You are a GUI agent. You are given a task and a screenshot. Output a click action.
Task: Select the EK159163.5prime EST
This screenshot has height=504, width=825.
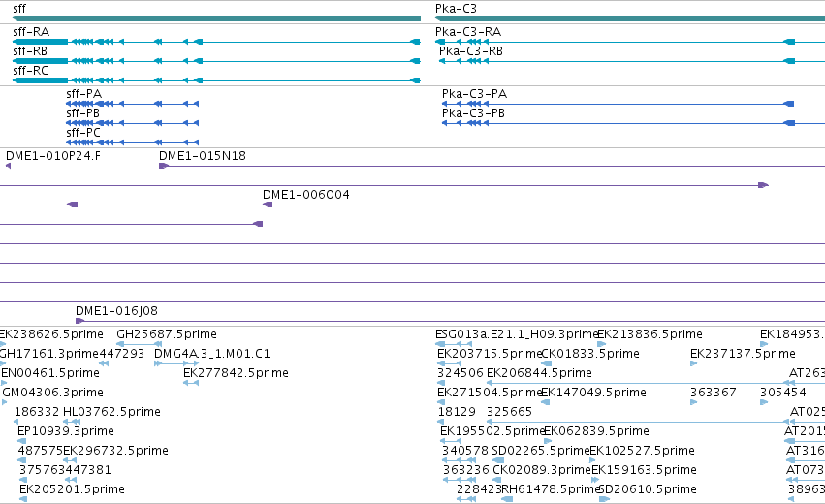pos(644,470)
